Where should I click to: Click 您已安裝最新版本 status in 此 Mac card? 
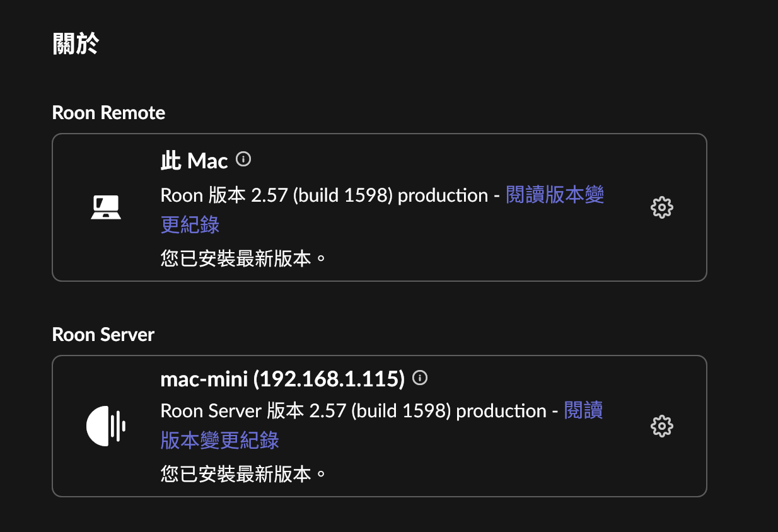point(243,257)
